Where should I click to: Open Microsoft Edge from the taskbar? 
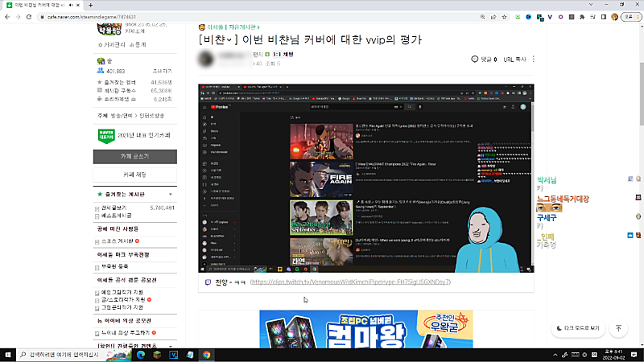(x=138, y=354)
